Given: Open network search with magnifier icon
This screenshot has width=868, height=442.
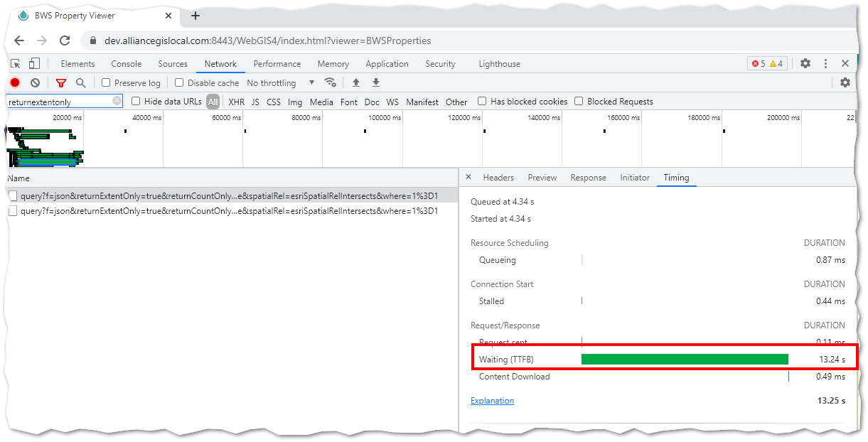Looking at the screenshot, I should click(81, 83).
